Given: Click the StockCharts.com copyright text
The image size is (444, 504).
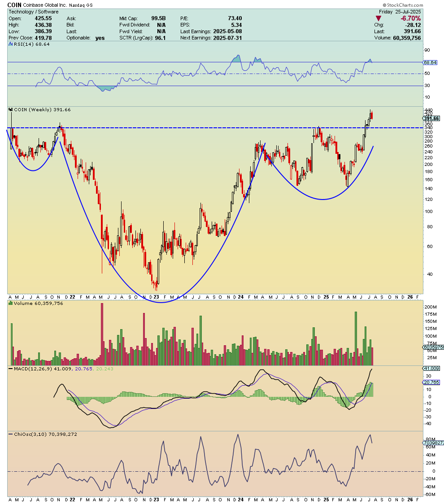Looking at the screenshot, I should (403, 5).
